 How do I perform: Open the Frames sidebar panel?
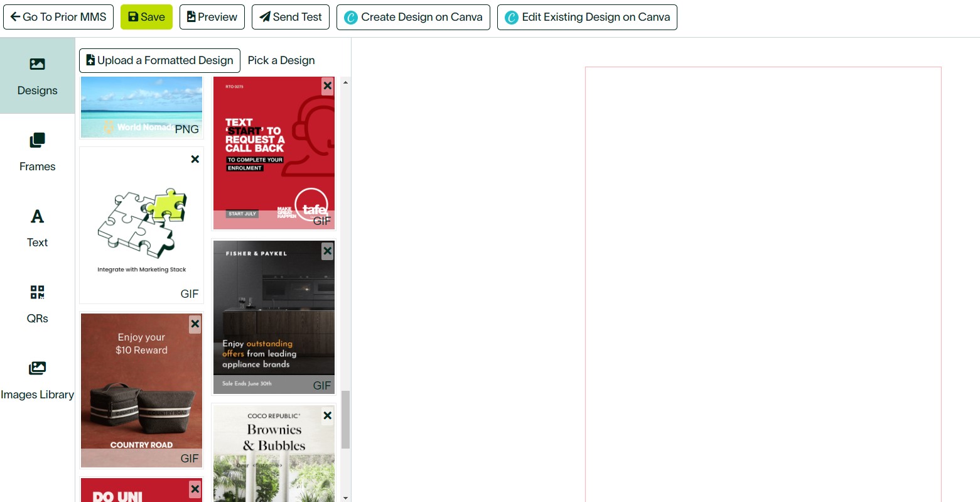[37, 152]
